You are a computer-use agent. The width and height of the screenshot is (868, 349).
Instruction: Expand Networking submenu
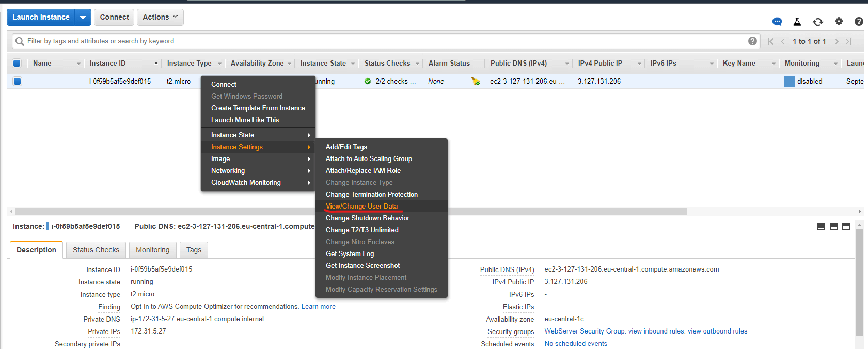point(258,170)
